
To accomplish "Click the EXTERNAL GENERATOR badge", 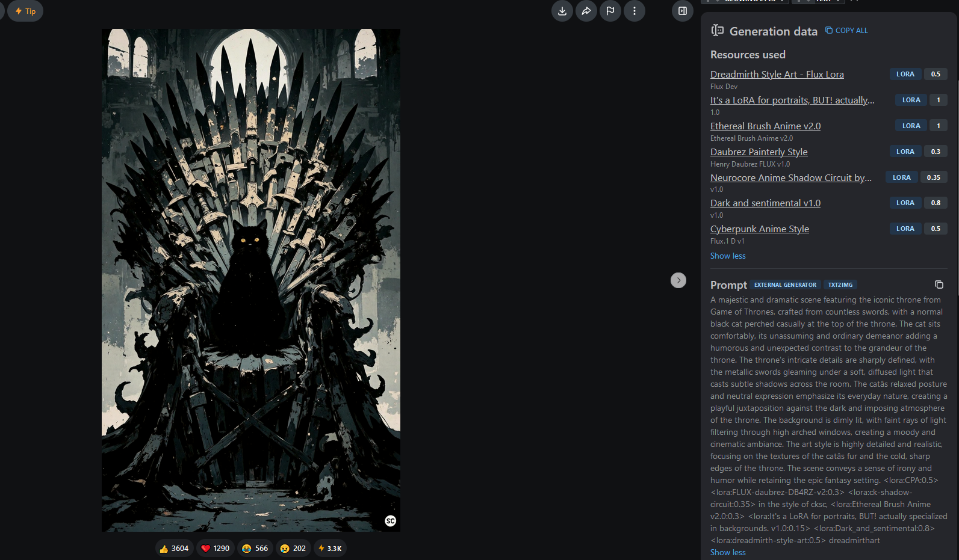I will point(785,285).
